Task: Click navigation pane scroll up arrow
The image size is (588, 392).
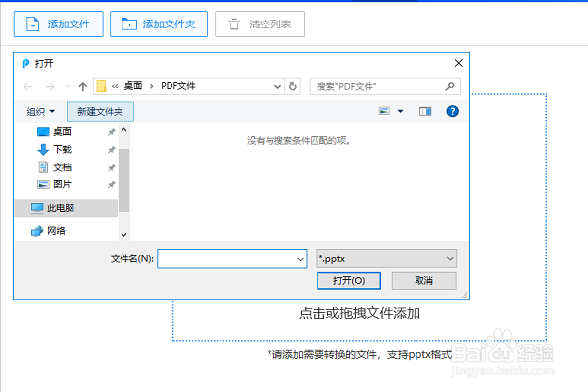Action: [124, 130]
